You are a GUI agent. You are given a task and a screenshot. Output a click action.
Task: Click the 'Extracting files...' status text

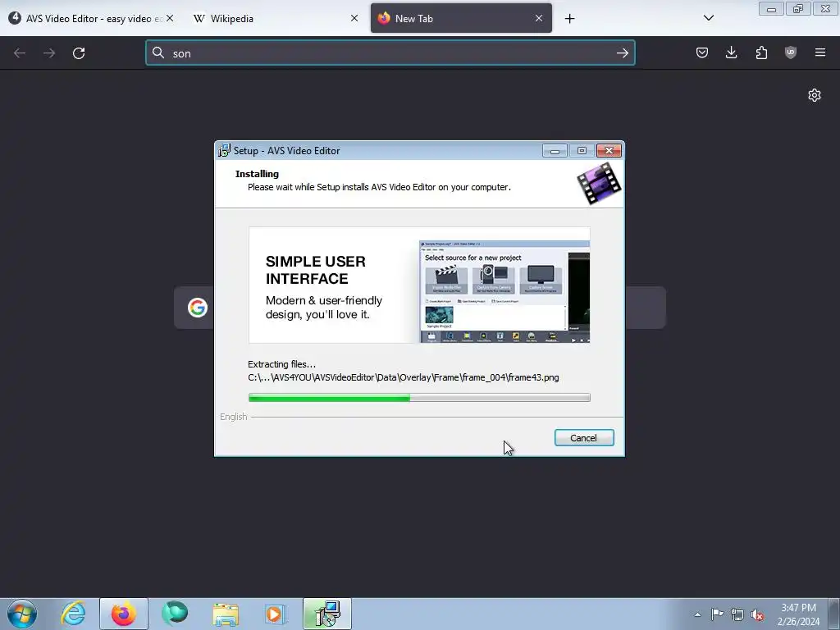pos(282,364)
